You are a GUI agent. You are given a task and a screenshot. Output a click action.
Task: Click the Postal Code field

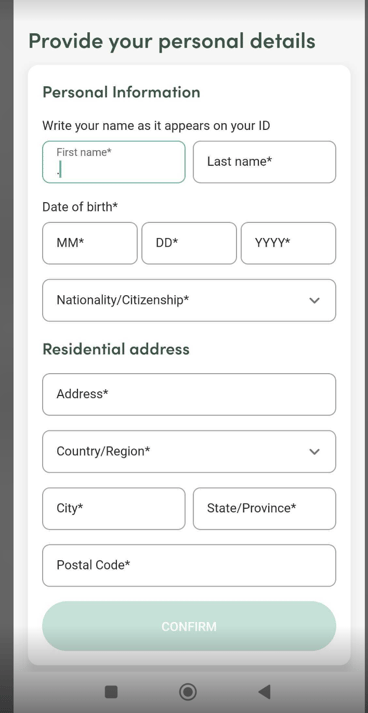click(189, 565)
